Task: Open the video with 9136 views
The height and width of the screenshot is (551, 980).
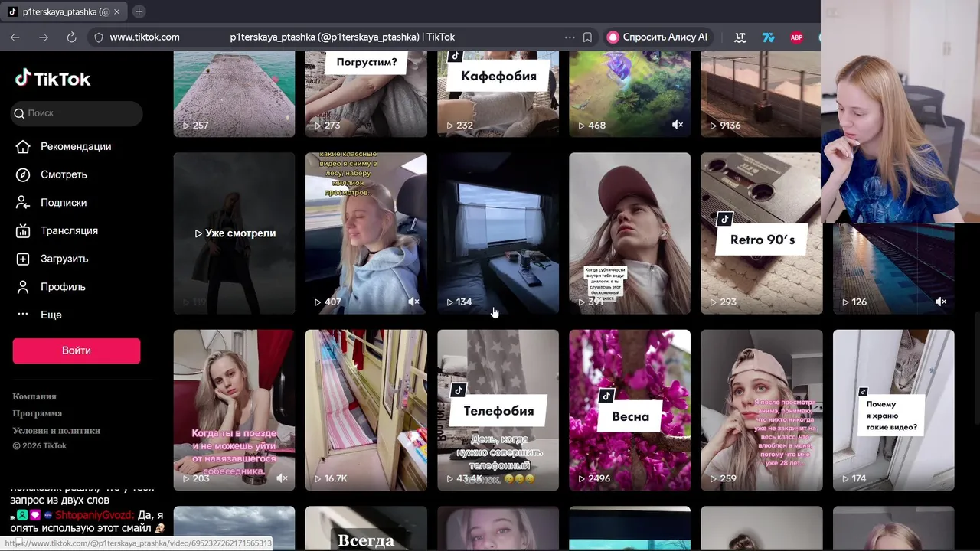Action: coord(760,93)
